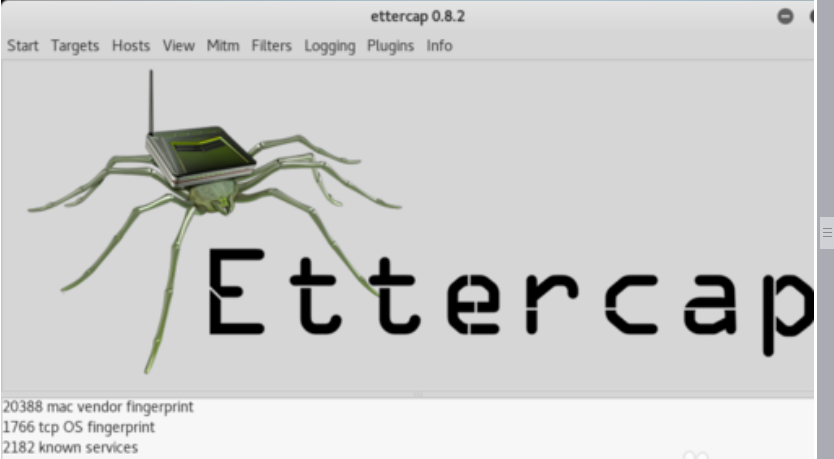Open the Info menu
Viewport: 834px width, 459px height.
pos(439,46)
